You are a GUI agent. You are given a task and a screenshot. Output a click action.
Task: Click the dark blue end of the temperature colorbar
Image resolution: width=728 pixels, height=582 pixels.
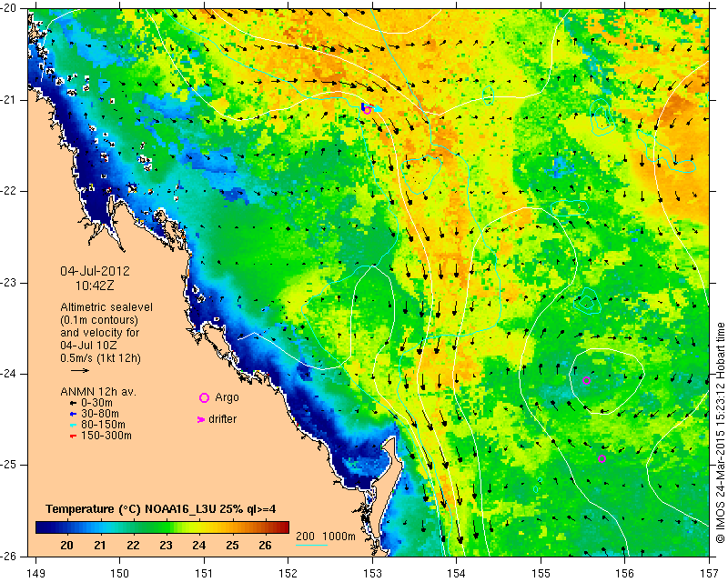coord(43,527)
